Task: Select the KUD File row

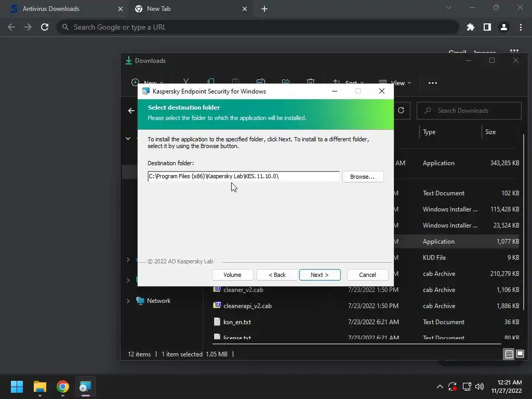Action: (x=457, y=258)
